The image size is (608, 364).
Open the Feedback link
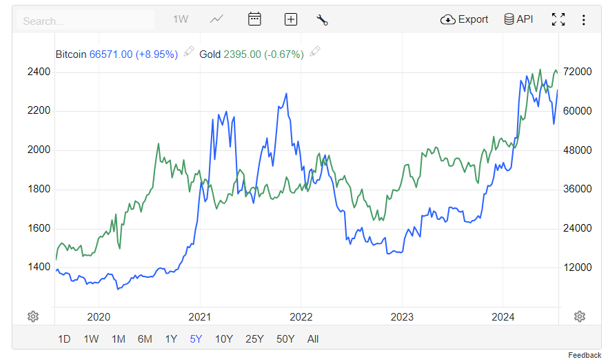[x=585, y=355]
